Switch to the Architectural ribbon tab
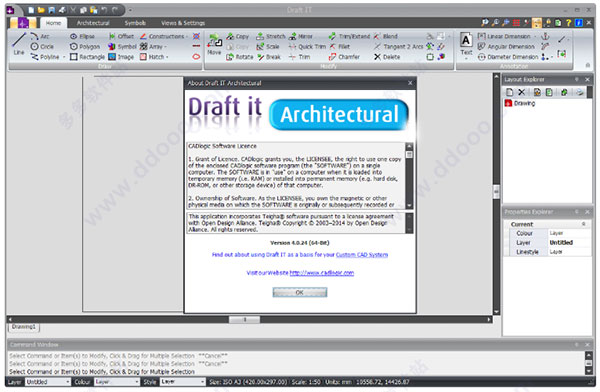The height and width of the screenshot is (392, 600). (x=93, y=23)
